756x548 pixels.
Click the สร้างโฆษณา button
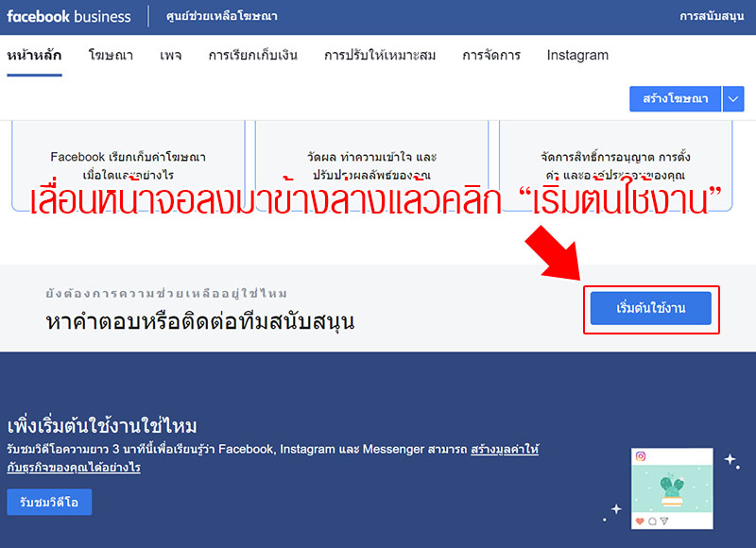[676, 99]
